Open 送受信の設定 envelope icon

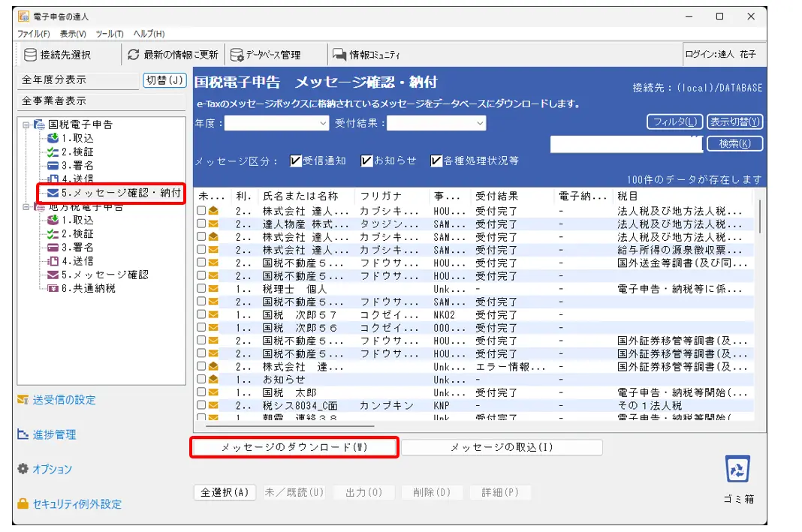(x=23, y=400)
